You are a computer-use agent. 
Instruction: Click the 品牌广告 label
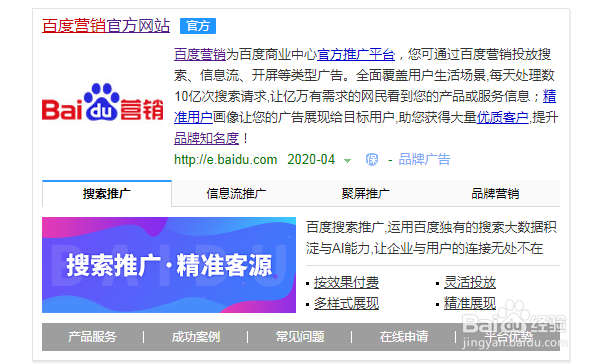424,159
